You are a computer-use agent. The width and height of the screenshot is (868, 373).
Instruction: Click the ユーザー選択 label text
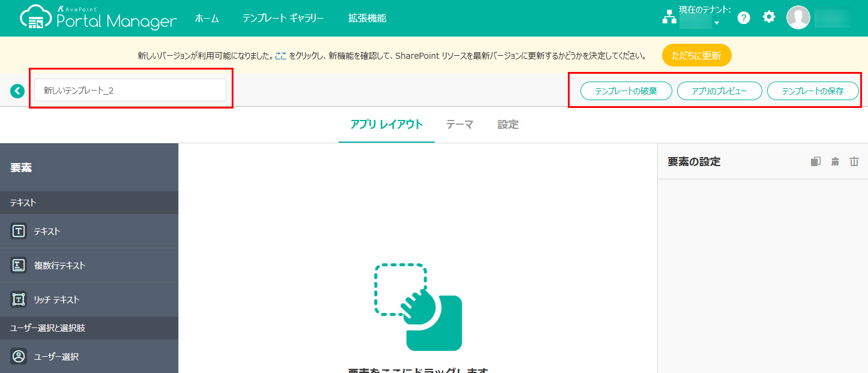pyautogui.click(x=56, y=356)
